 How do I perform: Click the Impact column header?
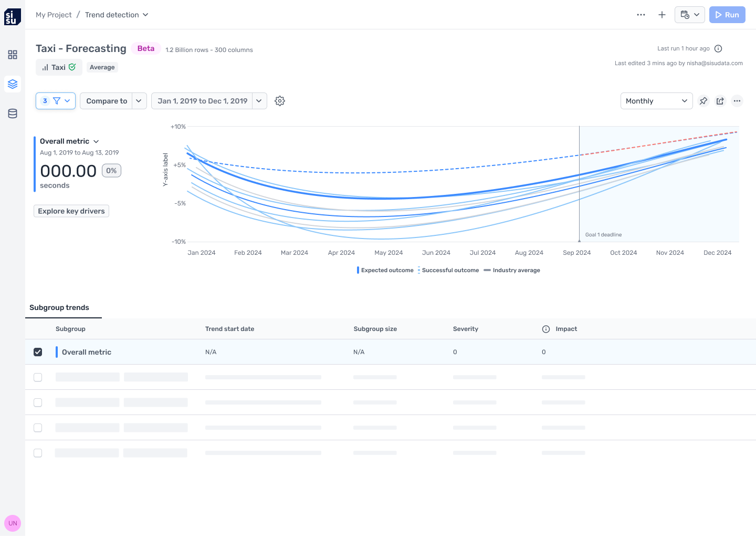point(566,329)
